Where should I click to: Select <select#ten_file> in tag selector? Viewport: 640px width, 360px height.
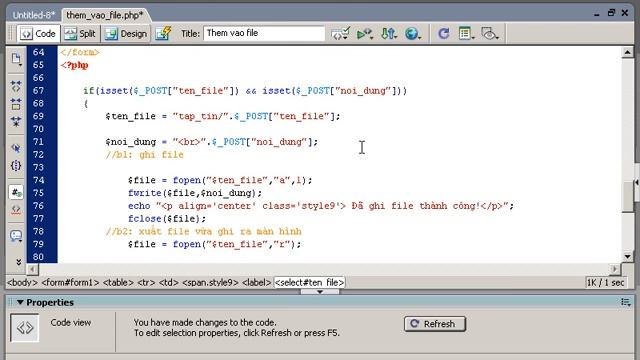pos(309,282)
